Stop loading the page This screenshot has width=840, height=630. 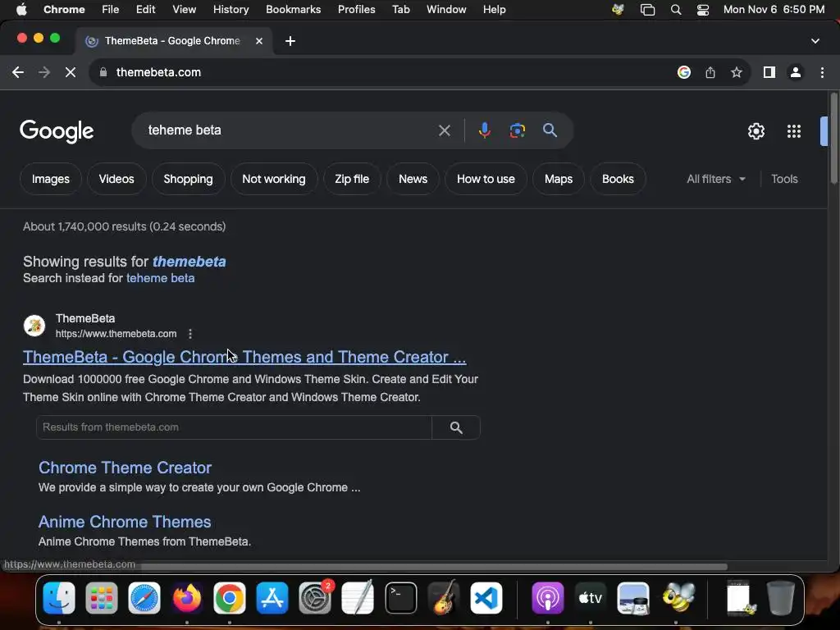[x=71, y=72]
